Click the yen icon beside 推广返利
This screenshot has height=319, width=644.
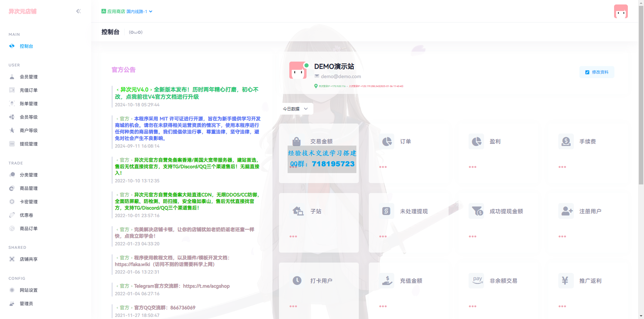(x=565, y=280)
